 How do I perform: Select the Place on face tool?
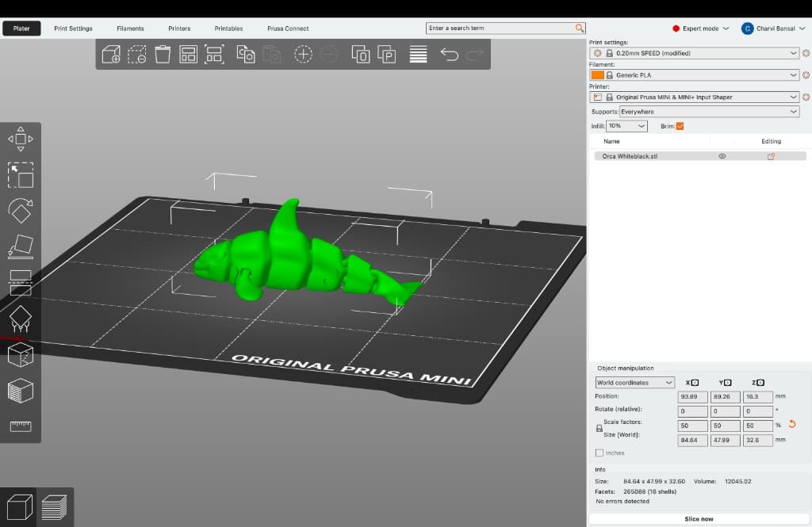coord(21,246)
